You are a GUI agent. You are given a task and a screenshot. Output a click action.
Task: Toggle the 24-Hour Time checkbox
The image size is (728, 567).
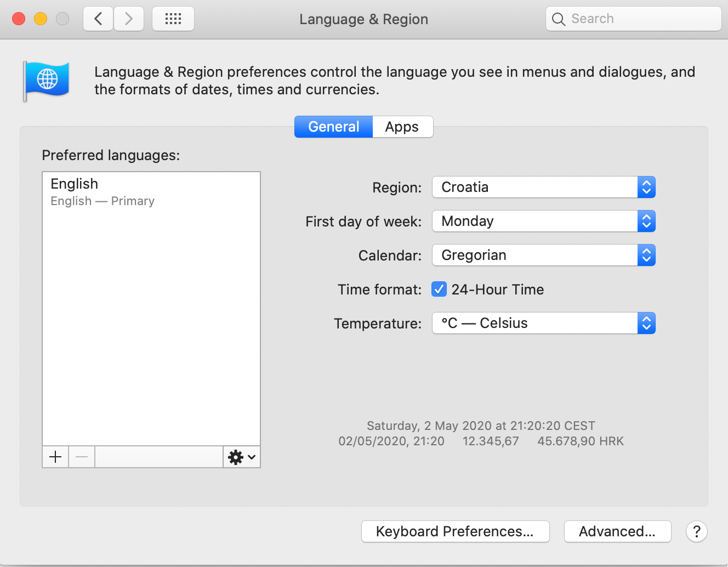[439, 289]
